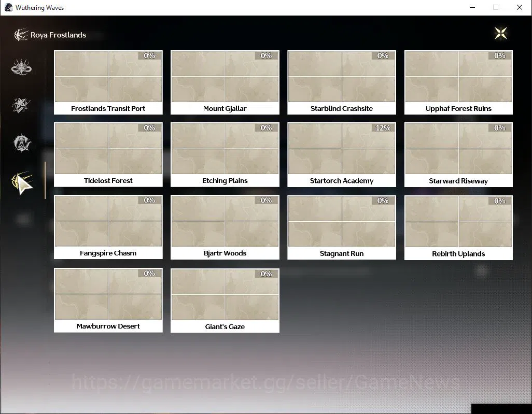Image resolution: width=532 pixels, height=414 pixels.
Task: Open the Giant's Gaze map thumbnail
Action: [x=225, y=295]
